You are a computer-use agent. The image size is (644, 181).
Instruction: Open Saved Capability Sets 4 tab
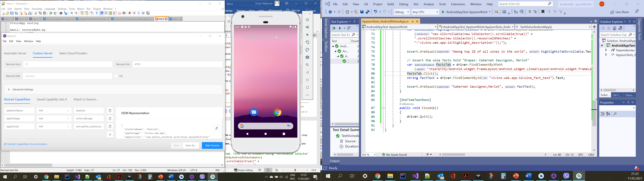coord(52,99)
